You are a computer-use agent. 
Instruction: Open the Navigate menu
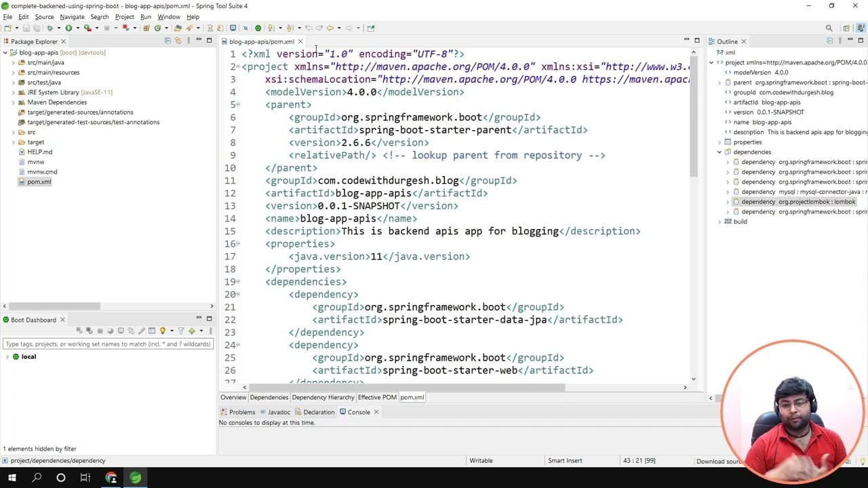pyautogui.click(x=72, y=16)
